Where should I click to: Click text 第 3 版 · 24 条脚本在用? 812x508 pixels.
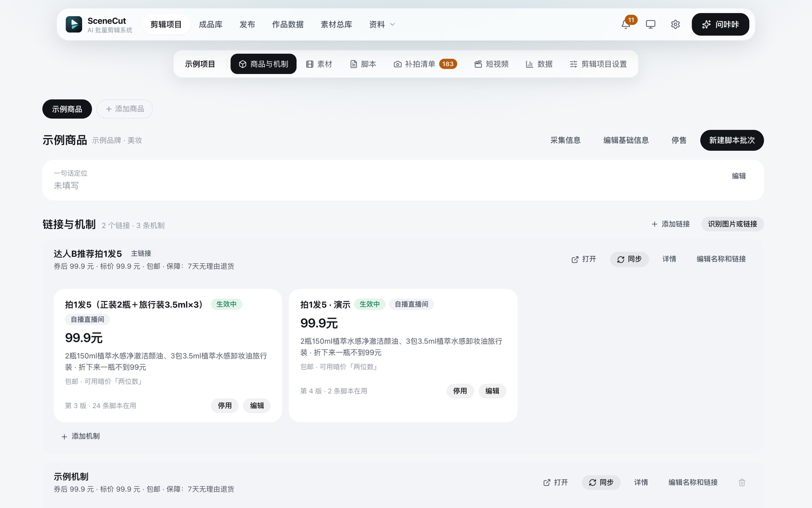[101, 405]
